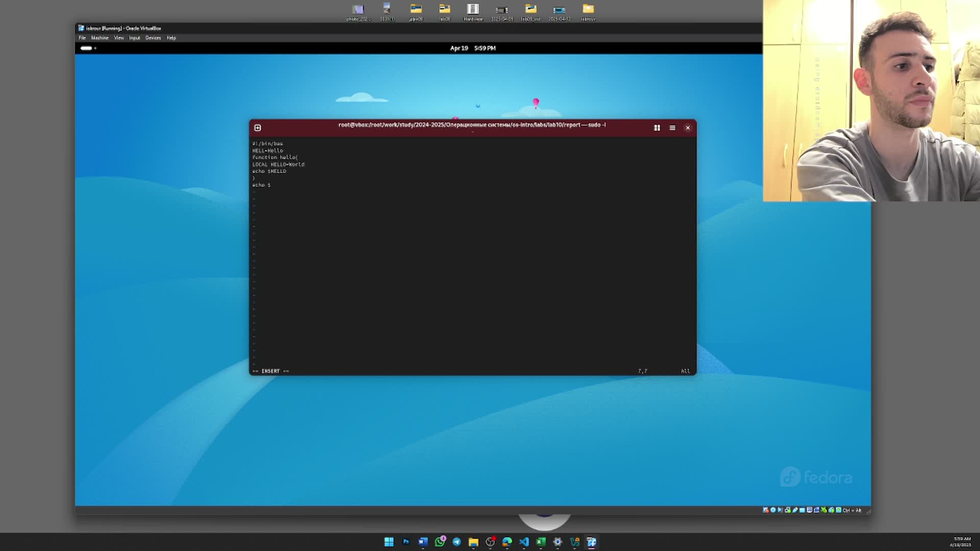Open the 2025-04-12 video file
The image size is (980, 551).
559,12
